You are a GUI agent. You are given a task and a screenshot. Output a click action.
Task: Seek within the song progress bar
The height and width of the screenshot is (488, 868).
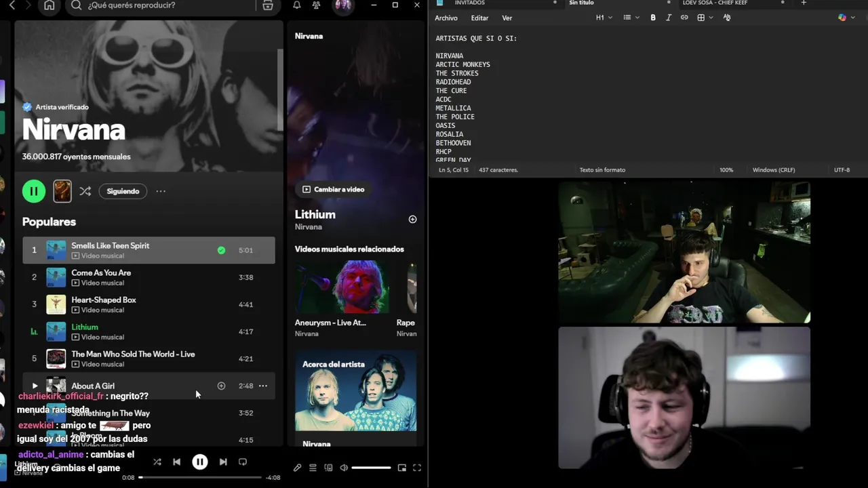(x=200, y=477)
